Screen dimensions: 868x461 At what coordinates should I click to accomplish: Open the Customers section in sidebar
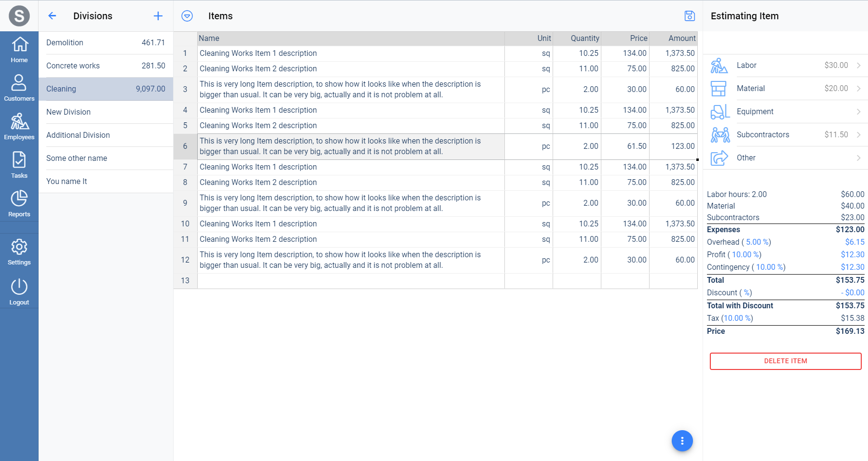(19, 88)
